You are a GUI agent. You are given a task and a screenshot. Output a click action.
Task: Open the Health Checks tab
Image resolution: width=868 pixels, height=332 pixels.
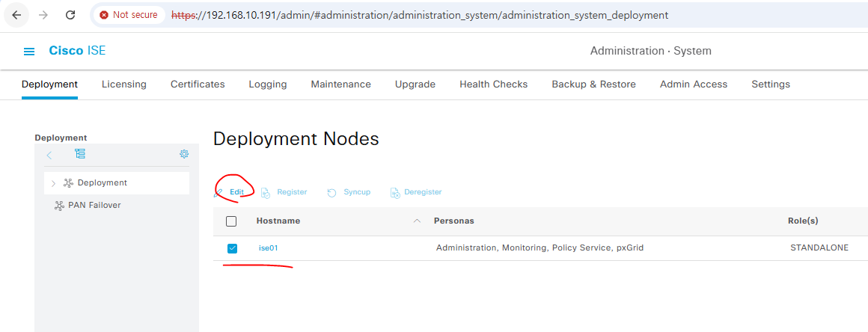click(x=494, y=84)
